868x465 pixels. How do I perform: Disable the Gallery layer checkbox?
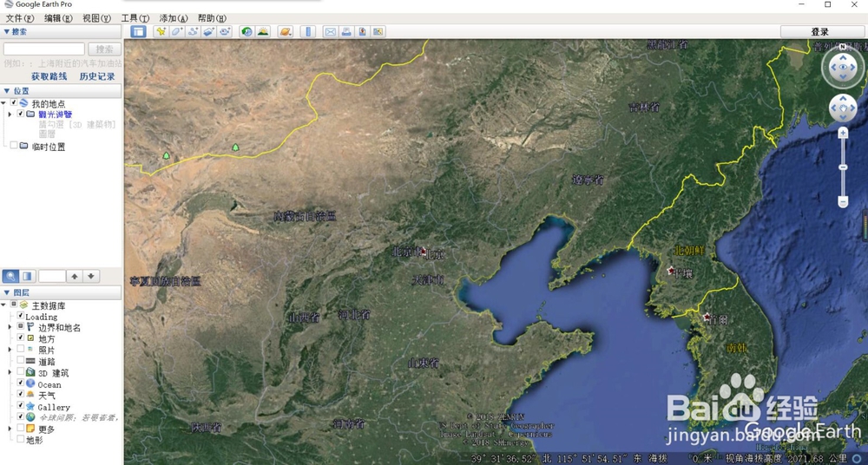[x=21, y=406]
